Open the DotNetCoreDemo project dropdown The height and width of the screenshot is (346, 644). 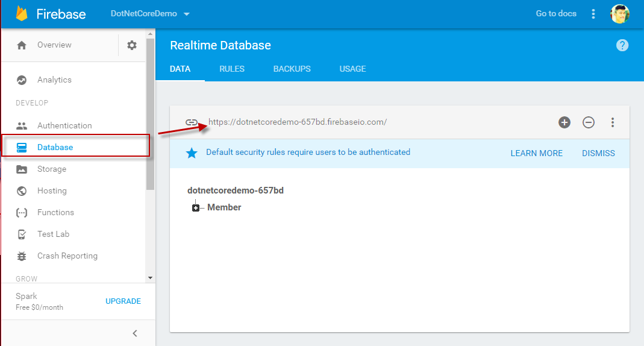point(150,14)
